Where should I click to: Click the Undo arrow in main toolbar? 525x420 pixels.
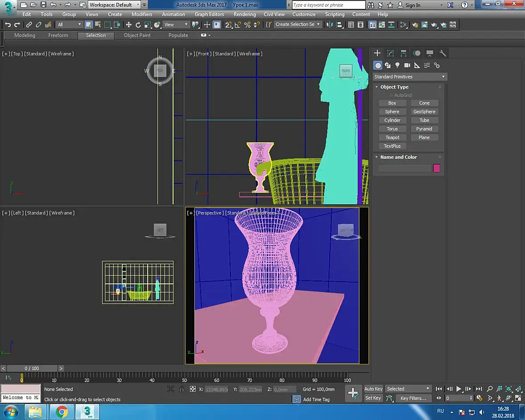8,25
